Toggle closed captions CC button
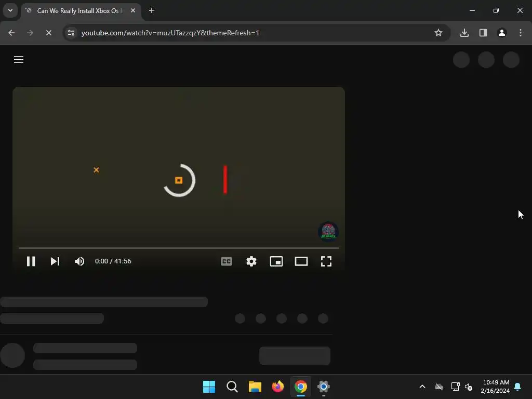Viewport: 532px width, 399px height. pyautogui.click(x=227, y=261)
